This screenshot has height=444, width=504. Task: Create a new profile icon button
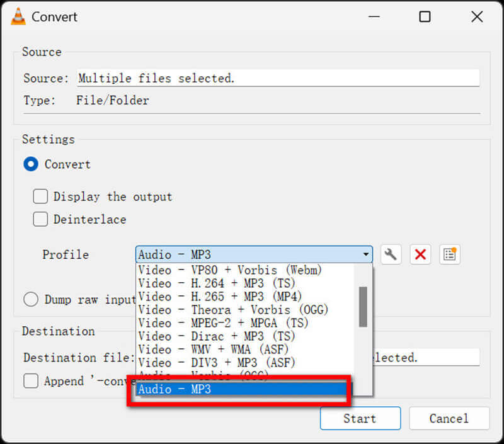point(450,255)
